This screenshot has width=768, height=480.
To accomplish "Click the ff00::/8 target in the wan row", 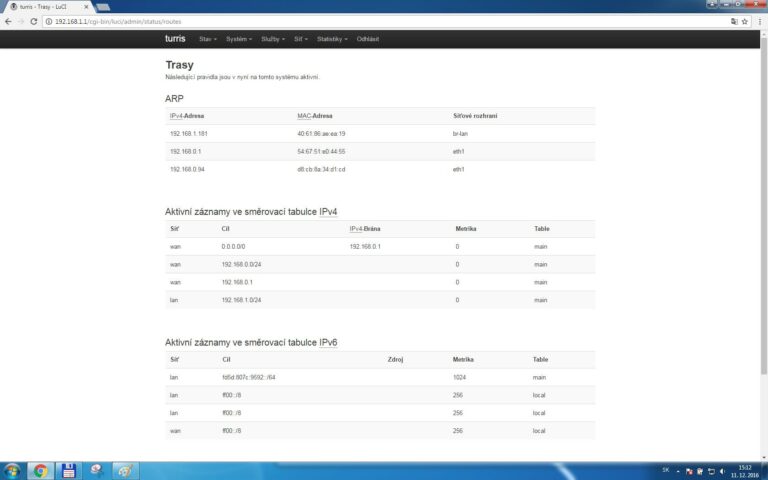I will coord(232,431).
